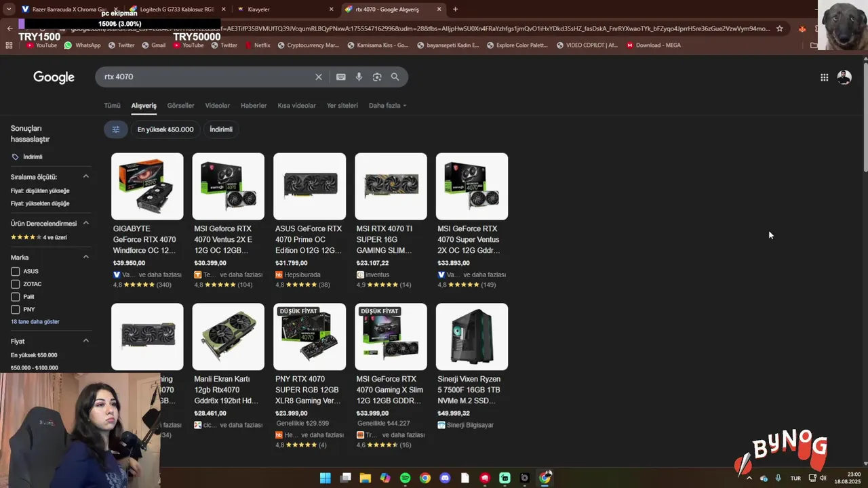Show 18 tane daha göster brands
The image size is (868, 488).
point(35,322)
